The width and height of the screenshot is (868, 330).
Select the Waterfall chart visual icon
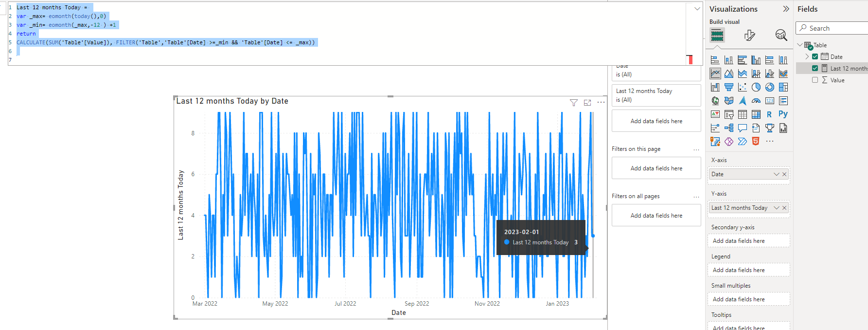[x=715, y=88]
